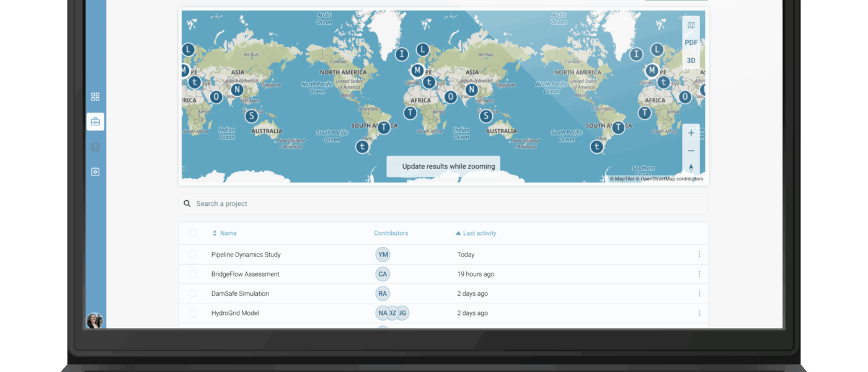Open the dashboard grid icon in sidebar

pos(95,97)
